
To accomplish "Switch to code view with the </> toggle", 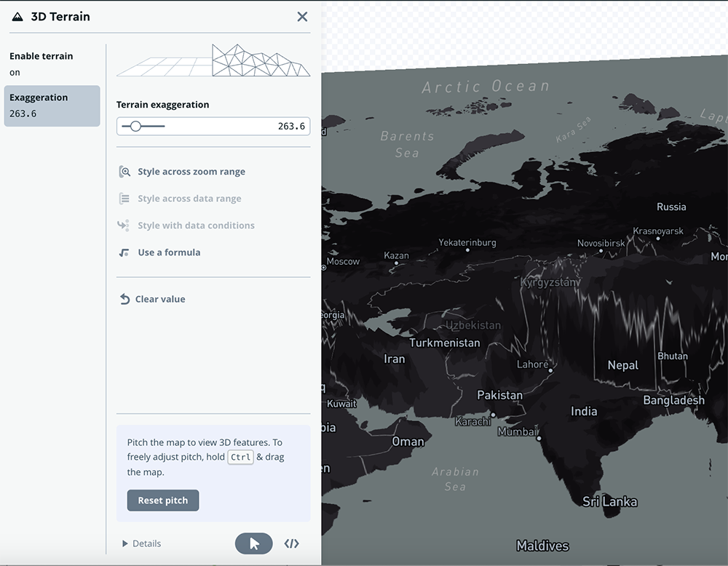I will [291, 543].
